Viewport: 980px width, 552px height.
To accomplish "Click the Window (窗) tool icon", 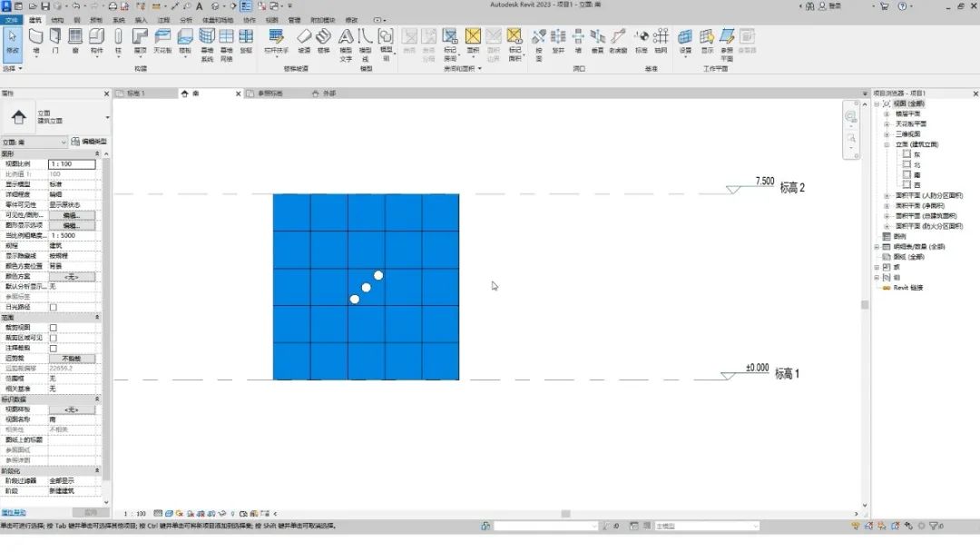I will (x=75, y=40).
